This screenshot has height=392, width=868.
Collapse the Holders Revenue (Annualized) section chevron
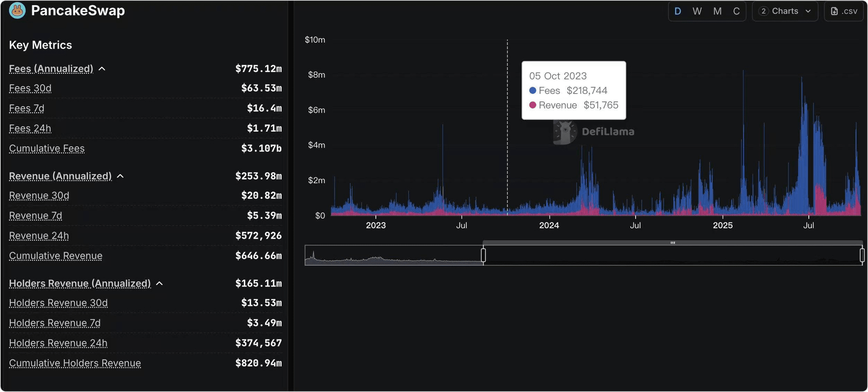(x=159, y=284)
